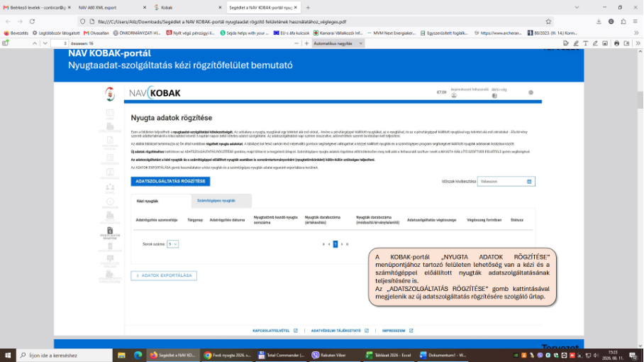
Task: Click pagination page 1 button
Action: click(x=335, y=244)
